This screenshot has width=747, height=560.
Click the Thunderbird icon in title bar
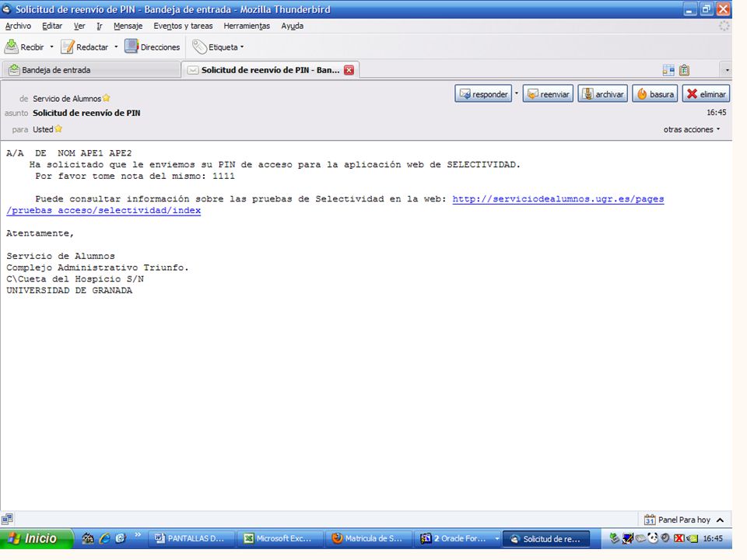7,9
